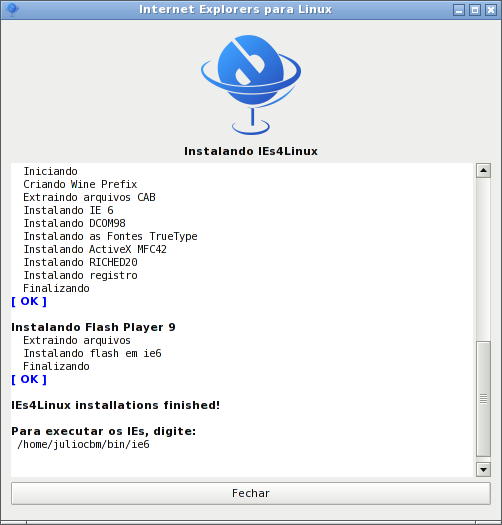
Task: Click 'Instalando as Fontes TrueType' line
Action: pyautogui.click(x=110, y=236)
